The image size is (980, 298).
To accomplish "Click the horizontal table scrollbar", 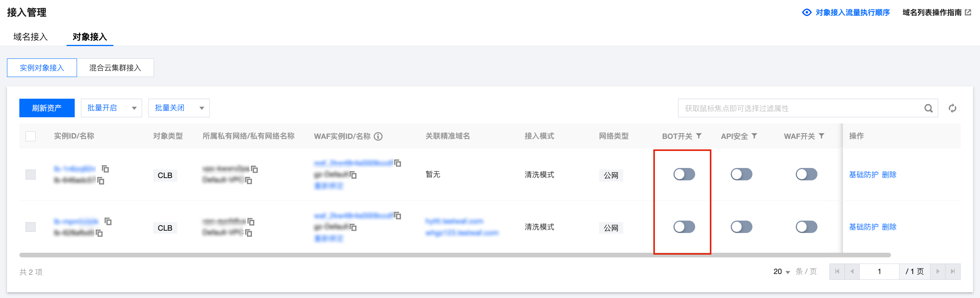I will point(455,255).
